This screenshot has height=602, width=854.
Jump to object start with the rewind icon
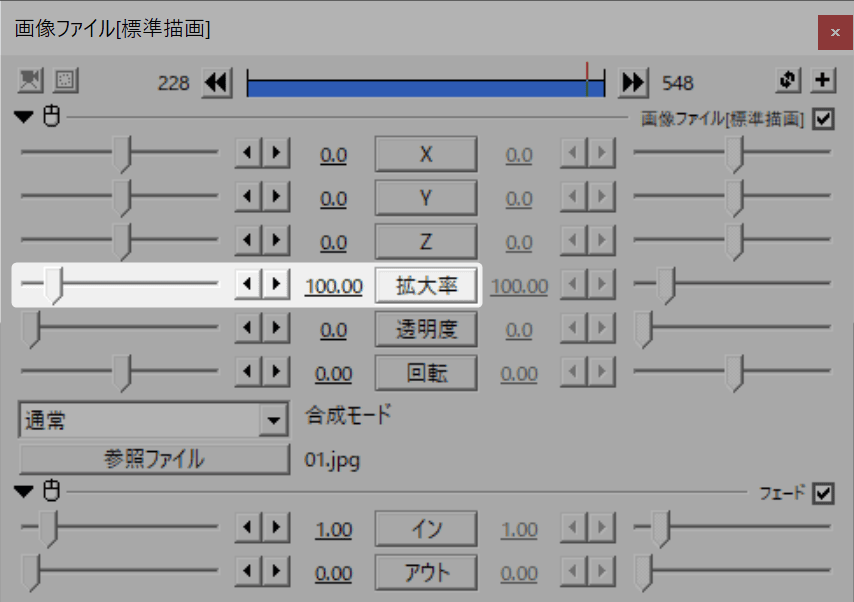point(216,83)
